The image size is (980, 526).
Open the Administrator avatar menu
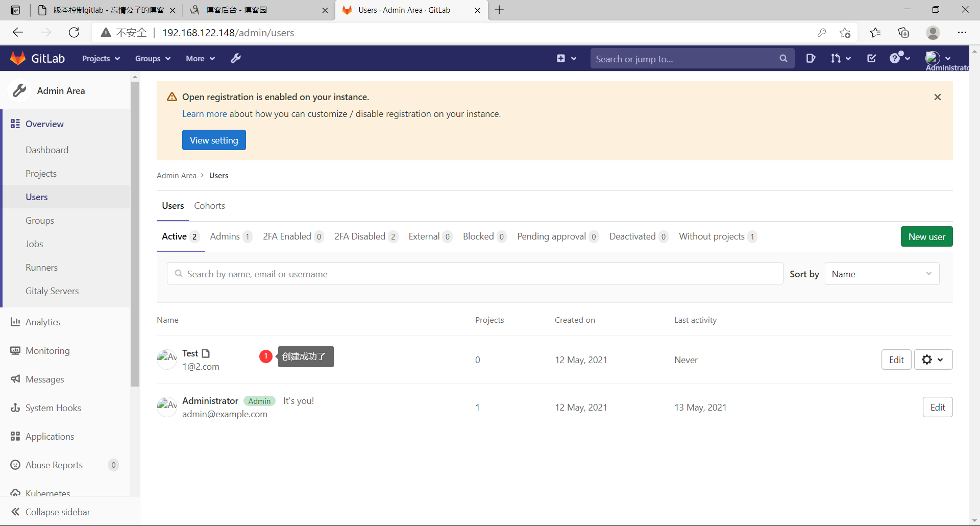[x=938, y=58]
